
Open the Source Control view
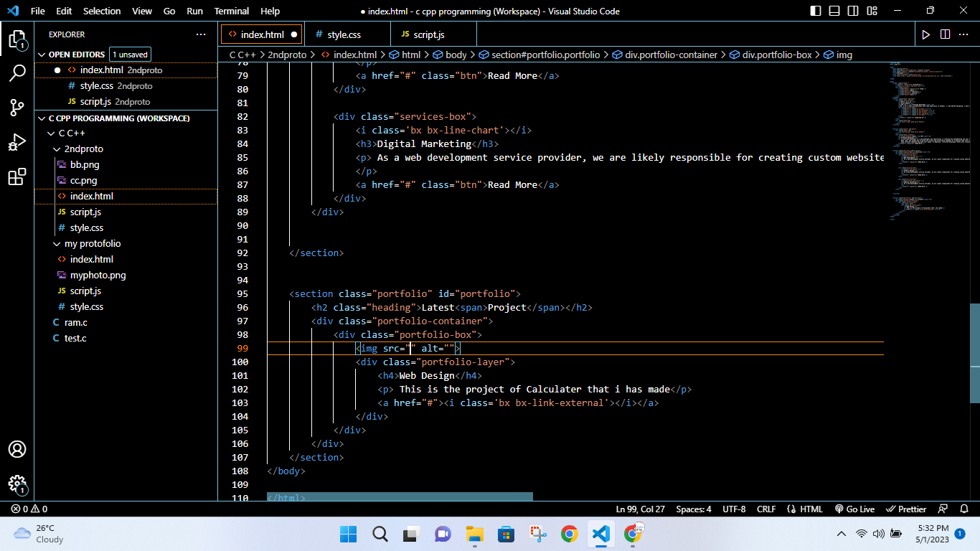(x=17, y=108)
